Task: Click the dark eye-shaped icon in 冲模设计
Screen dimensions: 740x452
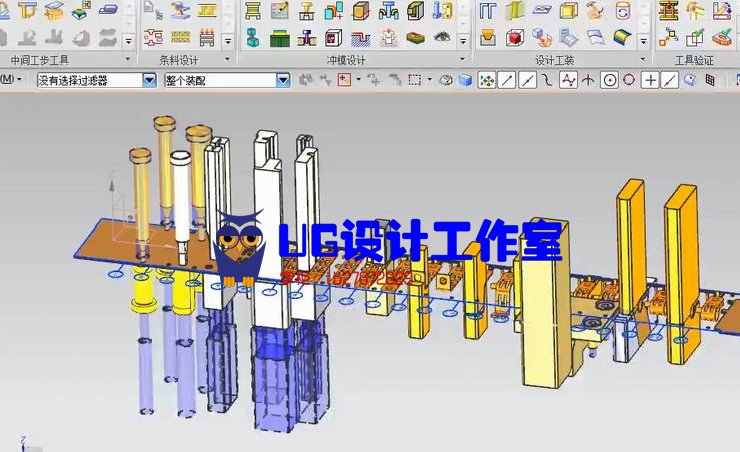Action: [442, 38]
